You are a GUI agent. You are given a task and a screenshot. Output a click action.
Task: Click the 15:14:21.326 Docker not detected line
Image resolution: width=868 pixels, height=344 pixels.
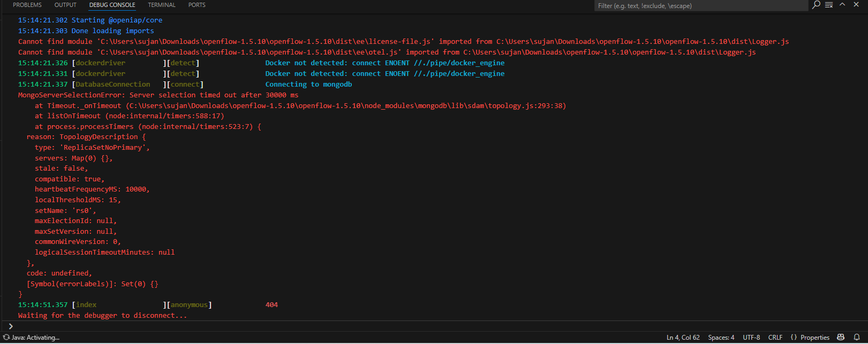[x=261, y=63]
